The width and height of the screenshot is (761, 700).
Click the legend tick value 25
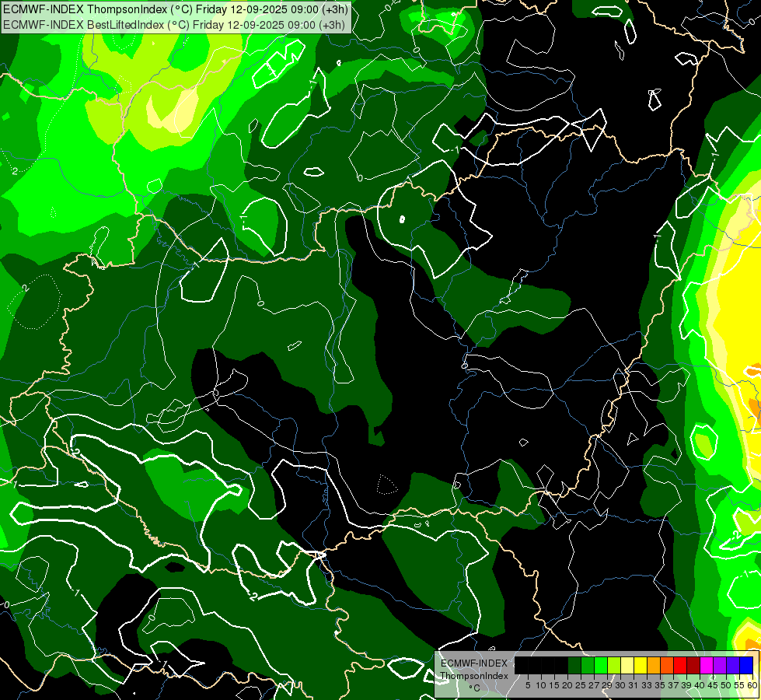pos(581,685)
